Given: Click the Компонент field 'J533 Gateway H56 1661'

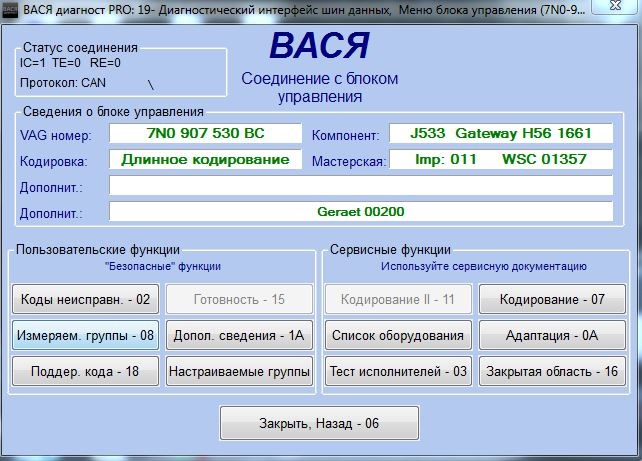Looking at the screenshot, I should (501, 133).
